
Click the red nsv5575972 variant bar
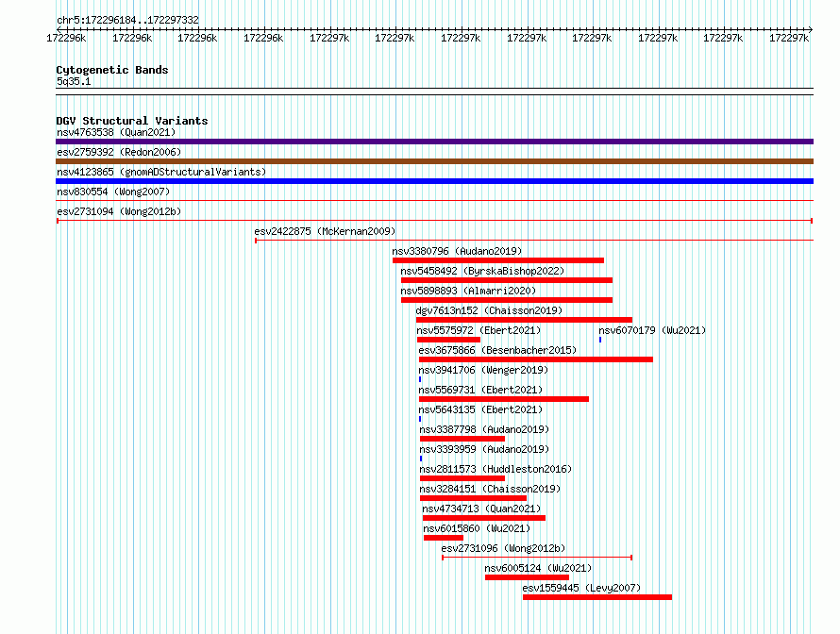pyautogui.click(x=449, y=340)
